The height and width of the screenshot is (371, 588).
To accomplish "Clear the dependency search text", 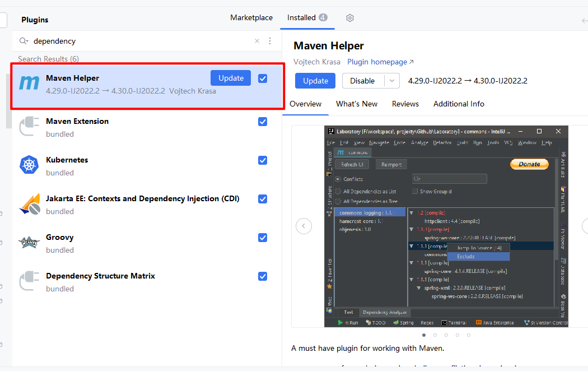I will point(257,41).
